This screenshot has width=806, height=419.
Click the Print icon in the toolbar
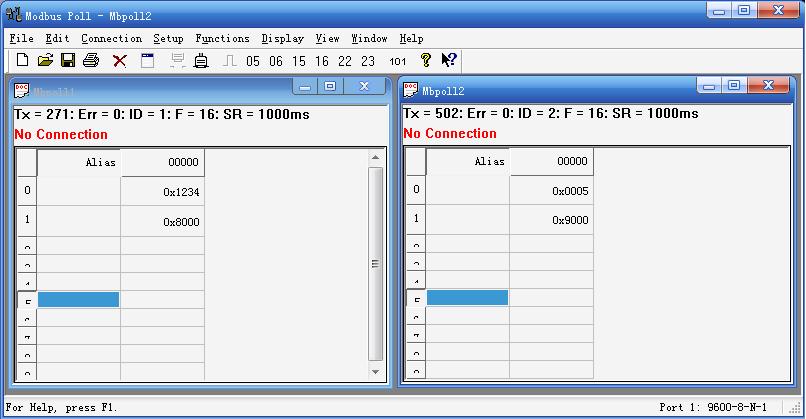tap(91, 61)
